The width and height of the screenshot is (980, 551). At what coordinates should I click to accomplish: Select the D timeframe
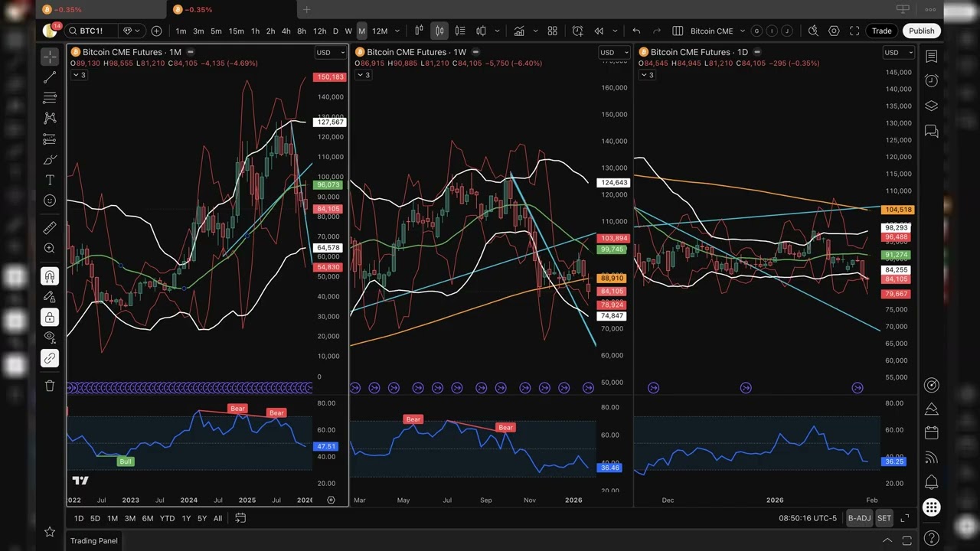(335, 31)
